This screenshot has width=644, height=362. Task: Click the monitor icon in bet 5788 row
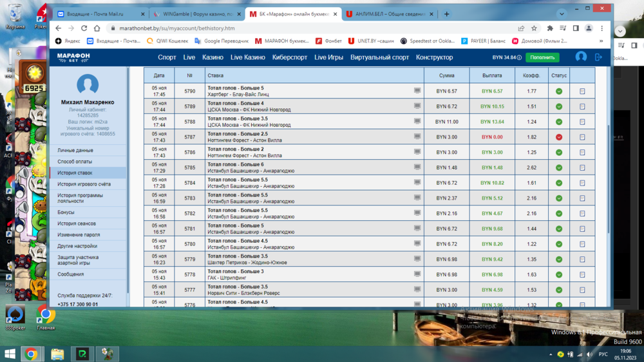(417, 122)
